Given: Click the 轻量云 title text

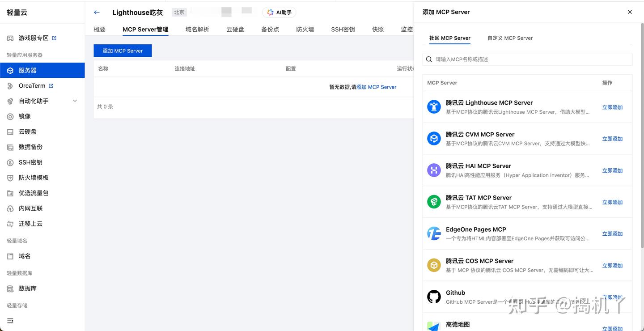Looking at the screenshot, I should click(x=17, y=13).
